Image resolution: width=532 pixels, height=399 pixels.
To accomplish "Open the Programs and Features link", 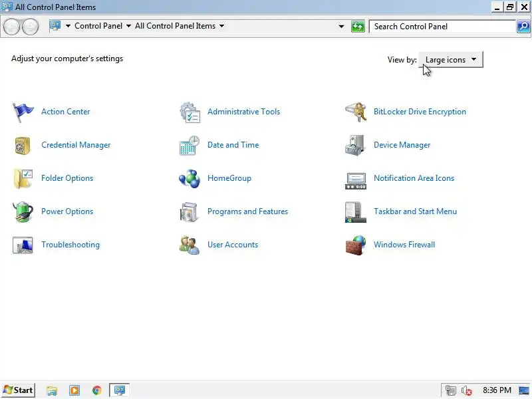I will (247, 211).
